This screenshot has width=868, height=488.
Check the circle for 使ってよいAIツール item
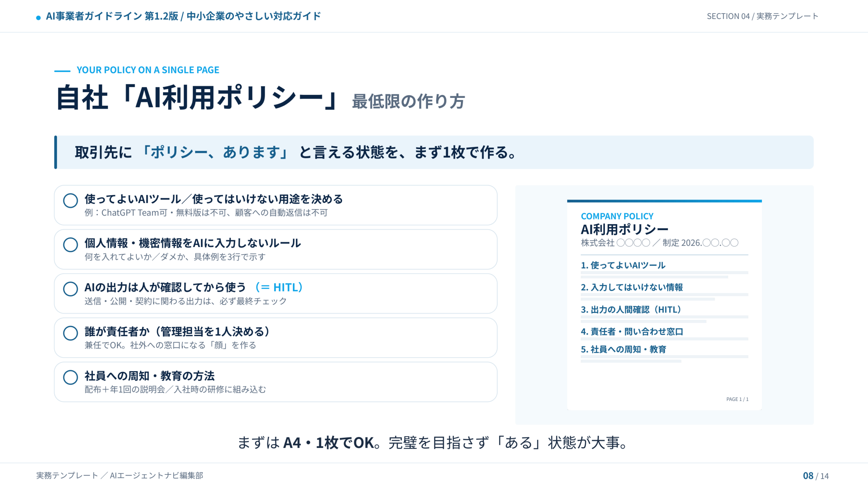click(x=71, y=201)
